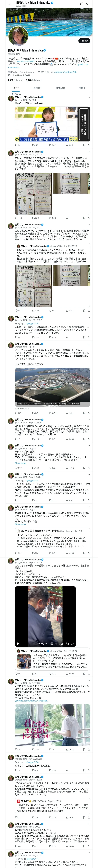
Task: Share the pinned Aug 30 post
Action: click(89, 145)
